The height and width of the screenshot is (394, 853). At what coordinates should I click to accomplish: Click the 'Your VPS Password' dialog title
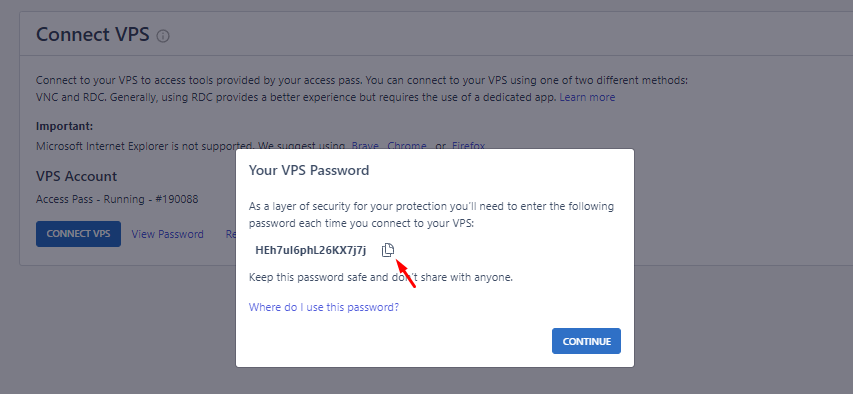point(309,170)
